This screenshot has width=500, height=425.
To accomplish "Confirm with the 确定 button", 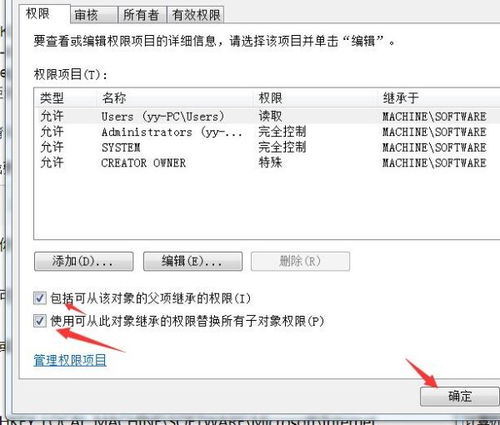I will click(x=459, y=396).
